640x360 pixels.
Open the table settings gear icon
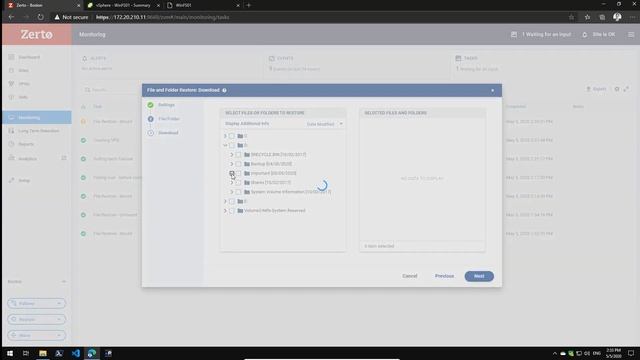tap(617, 89)
